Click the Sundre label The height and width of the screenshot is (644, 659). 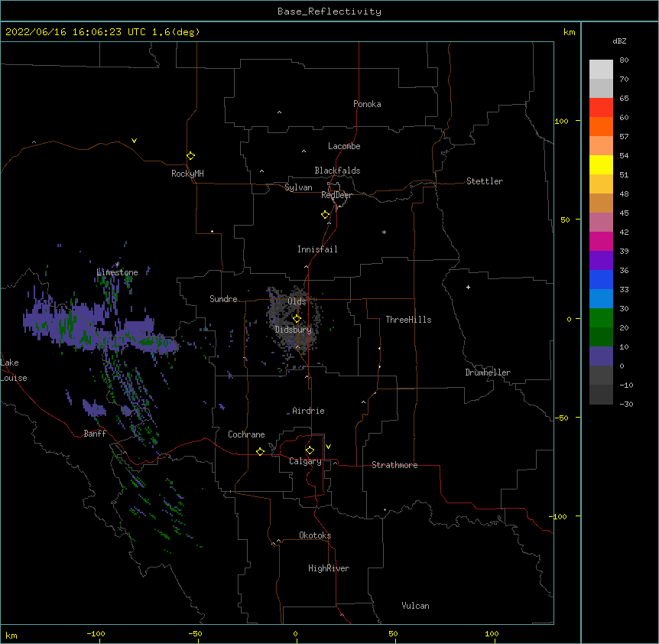coord(223,299)
